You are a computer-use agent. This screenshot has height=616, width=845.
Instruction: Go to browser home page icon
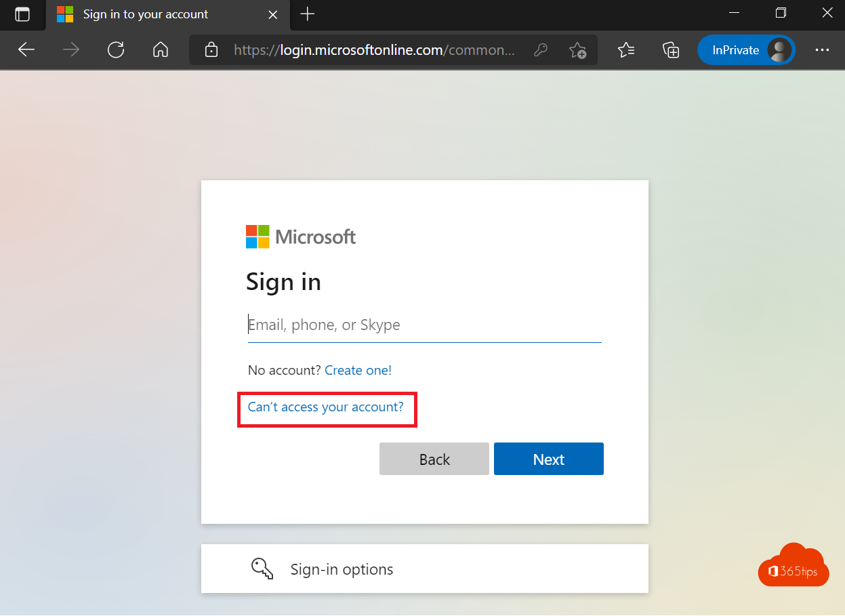161,49
